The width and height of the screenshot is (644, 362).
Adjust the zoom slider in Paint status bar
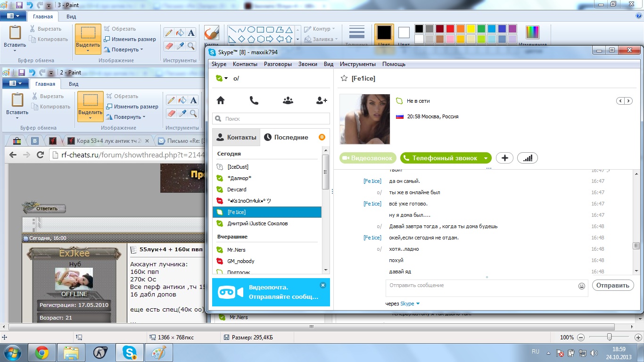tap(609, 337)
